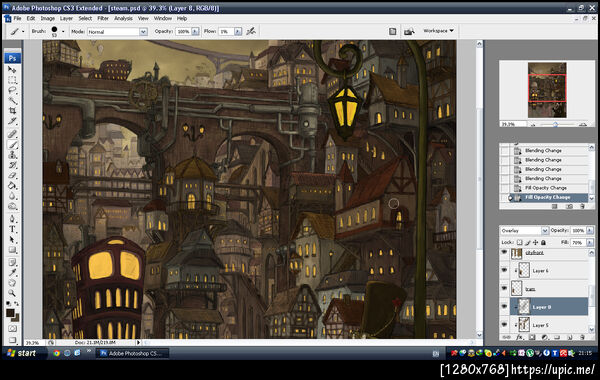Select the Rectangular Marquee tool

pos(12,80)
